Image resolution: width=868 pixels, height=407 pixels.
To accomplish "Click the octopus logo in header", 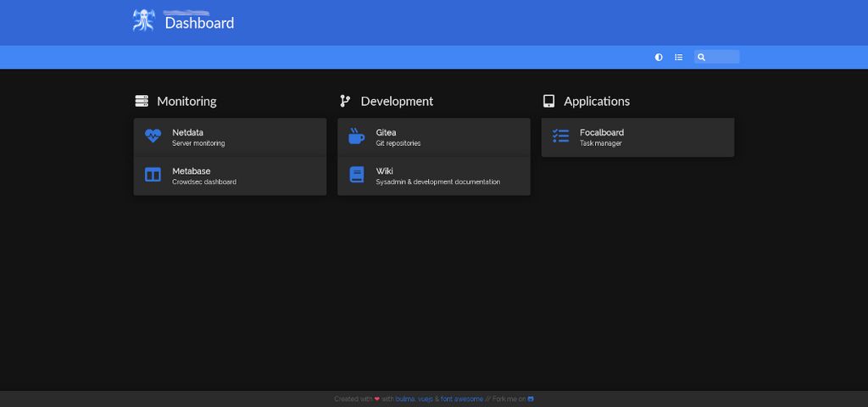I will [143, 21].
